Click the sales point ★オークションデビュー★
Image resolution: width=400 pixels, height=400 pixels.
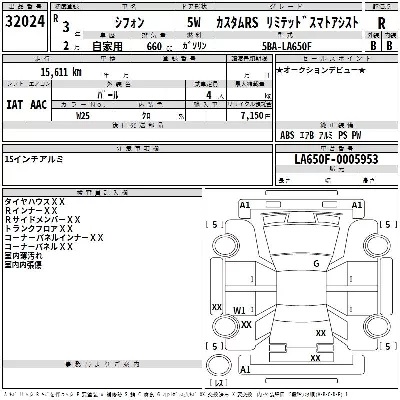pos(321,70)
